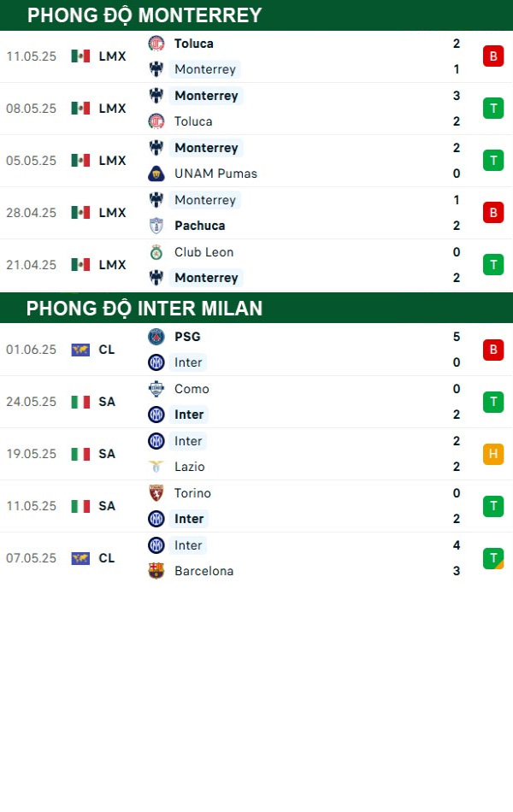This screenshot has width=513, height=812.
Task: Click the UNAM Pumas team name
Action: click(x=215, y=174)
